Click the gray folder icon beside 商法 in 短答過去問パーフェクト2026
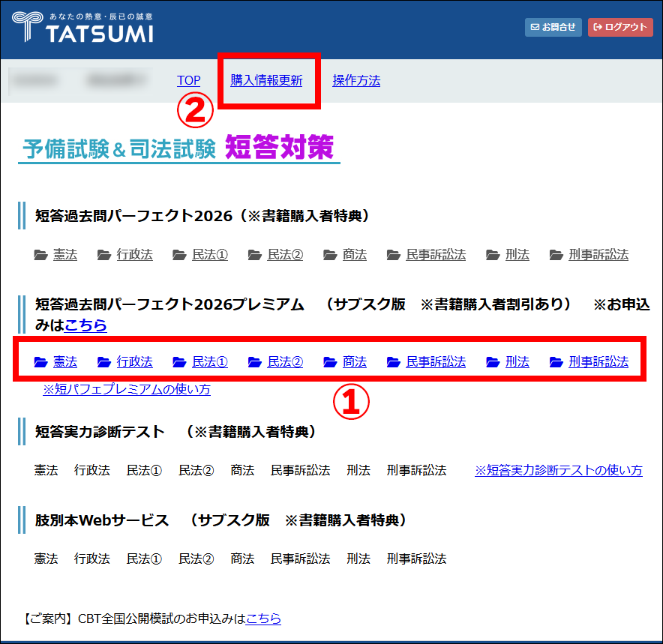This screenshot has height=644, width=663. [330, 255]
